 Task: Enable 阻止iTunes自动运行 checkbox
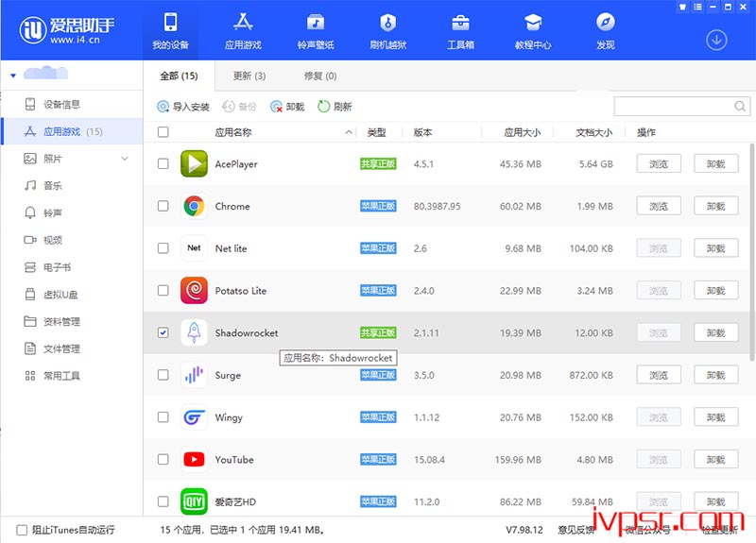[x=22, y=530]
